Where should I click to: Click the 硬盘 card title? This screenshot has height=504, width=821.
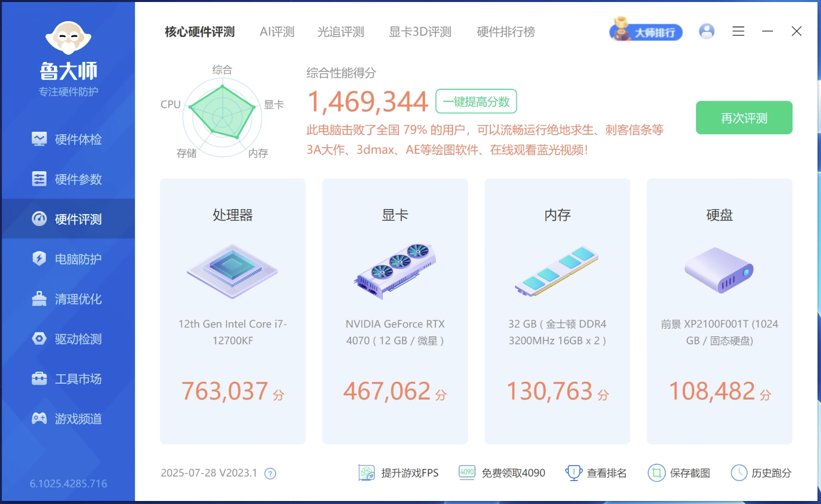tap(720, 215)
